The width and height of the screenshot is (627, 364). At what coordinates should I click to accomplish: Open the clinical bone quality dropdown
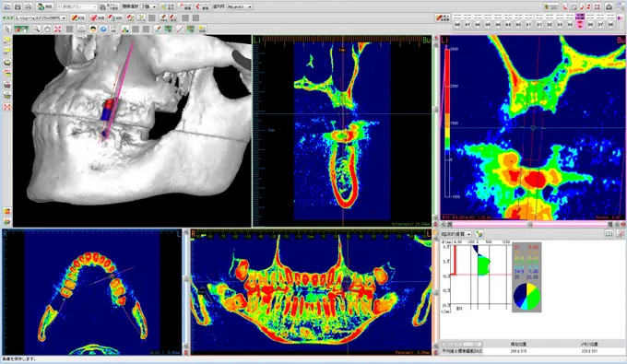[456, 234]
